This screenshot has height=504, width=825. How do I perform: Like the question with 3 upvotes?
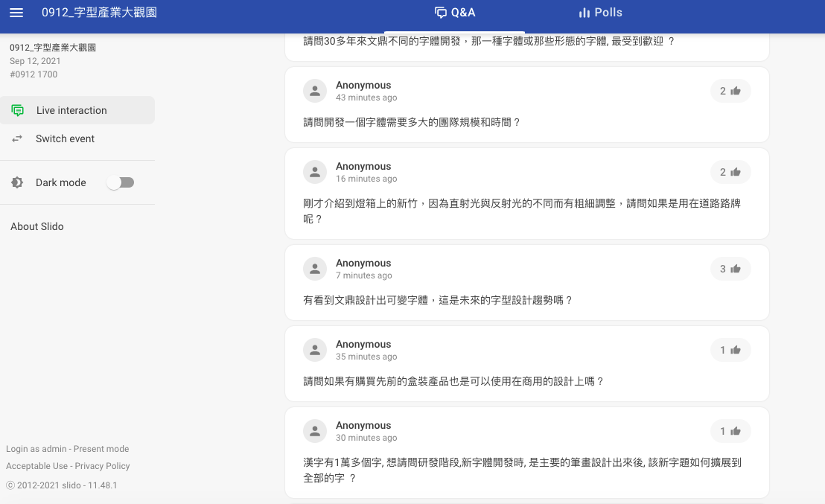(x=730, y=269)
